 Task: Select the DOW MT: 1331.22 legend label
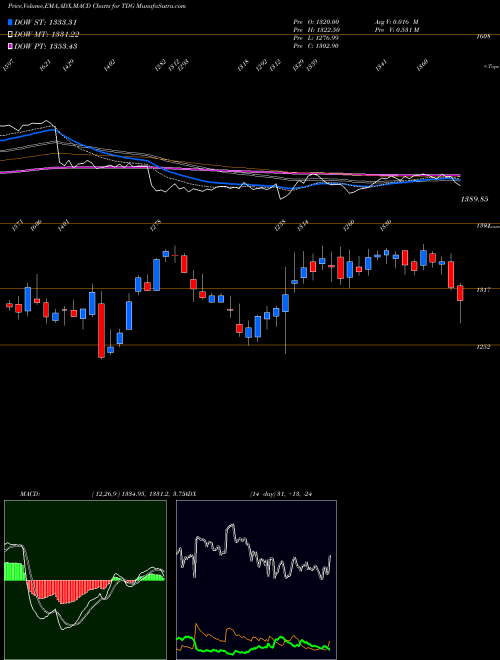tap(46, 35)
